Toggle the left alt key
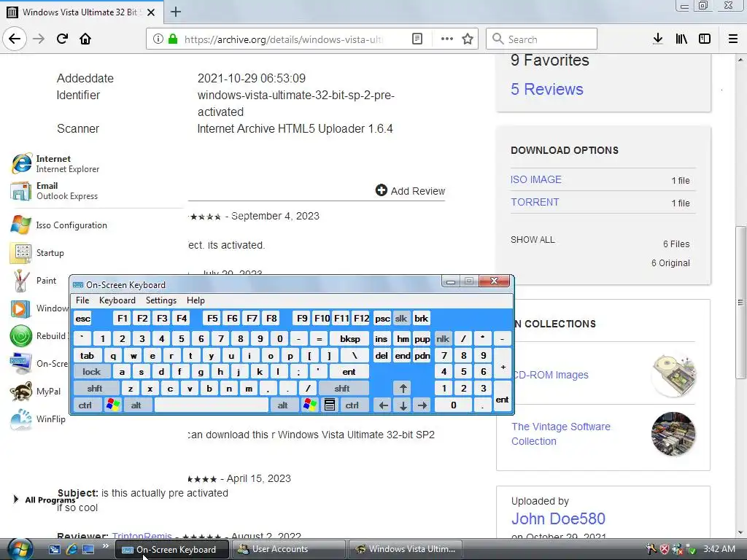The image size is (747, 560). click(136, 405)
